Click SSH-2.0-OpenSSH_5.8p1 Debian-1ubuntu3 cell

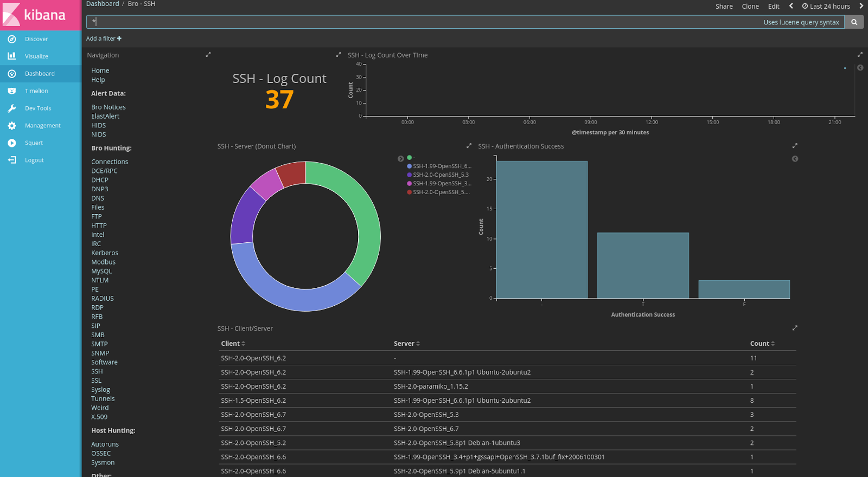tap(457, 443)
